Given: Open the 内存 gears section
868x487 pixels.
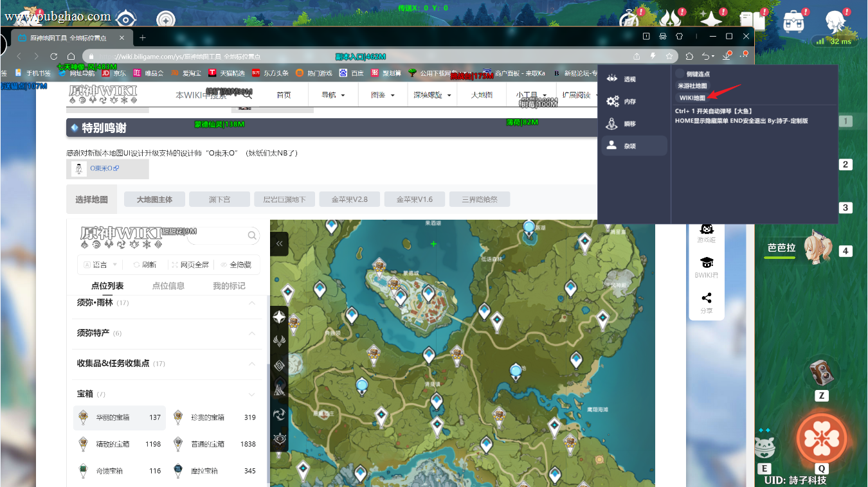Looking at the screenshot, I should 634,102.
